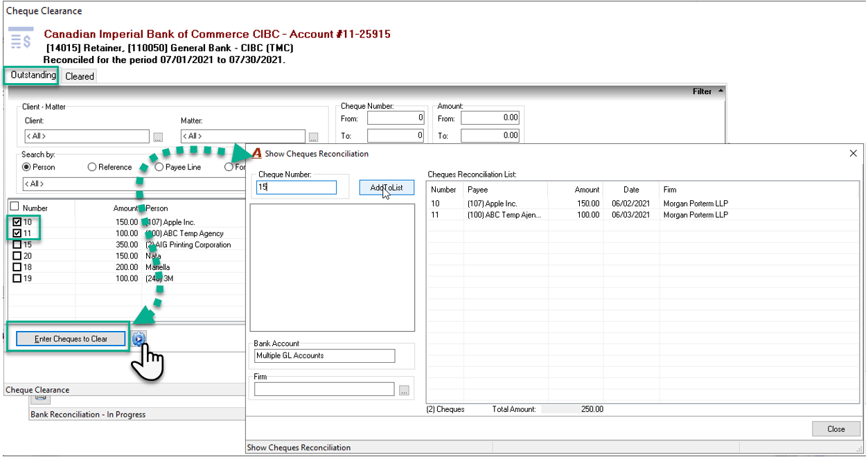
Task: Select the Outstanding tab
Action: tap(33, 75)
